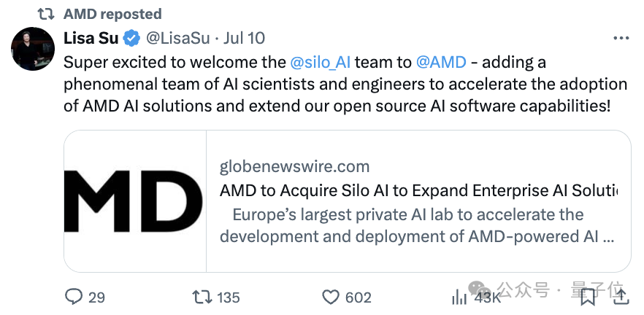The width and height of the screenshot is (644, 315).
Task: Click the AMD logo card thumbnail
Action: (135, 201)
